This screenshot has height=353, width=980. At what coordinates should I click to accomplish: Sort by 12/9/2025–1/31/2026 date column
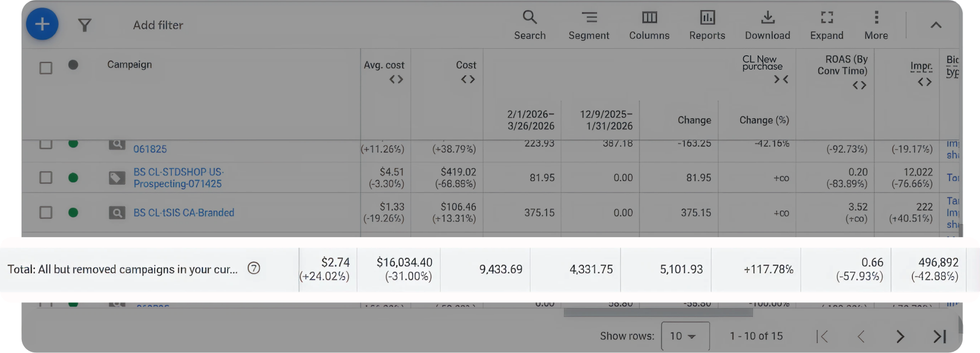606,120
